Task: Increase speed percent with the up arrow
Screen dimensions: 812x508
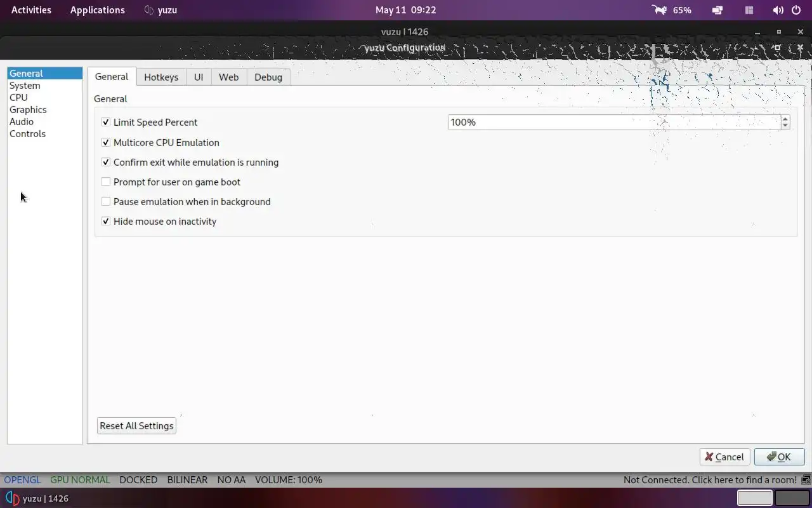Action: [x=785, y=119]
